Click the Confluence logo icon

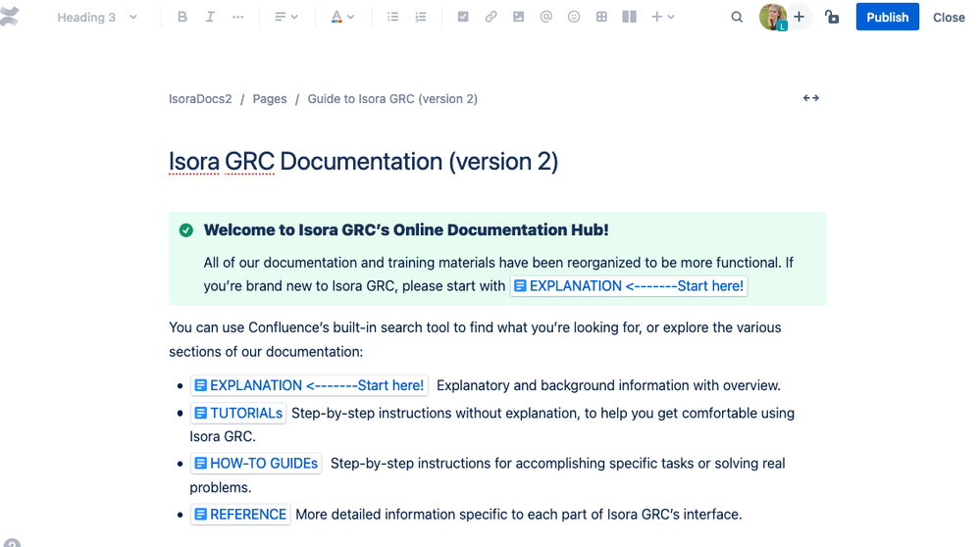(9, 17)
